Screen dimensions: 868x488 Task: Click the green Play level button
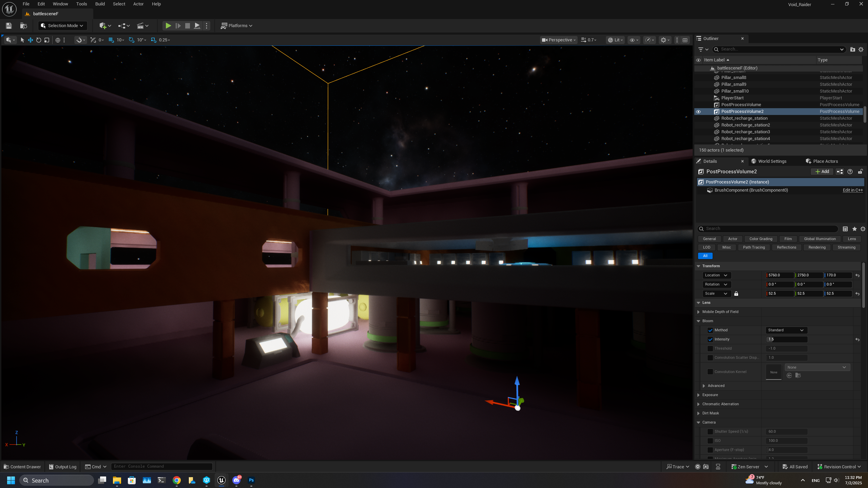[168, 26]
